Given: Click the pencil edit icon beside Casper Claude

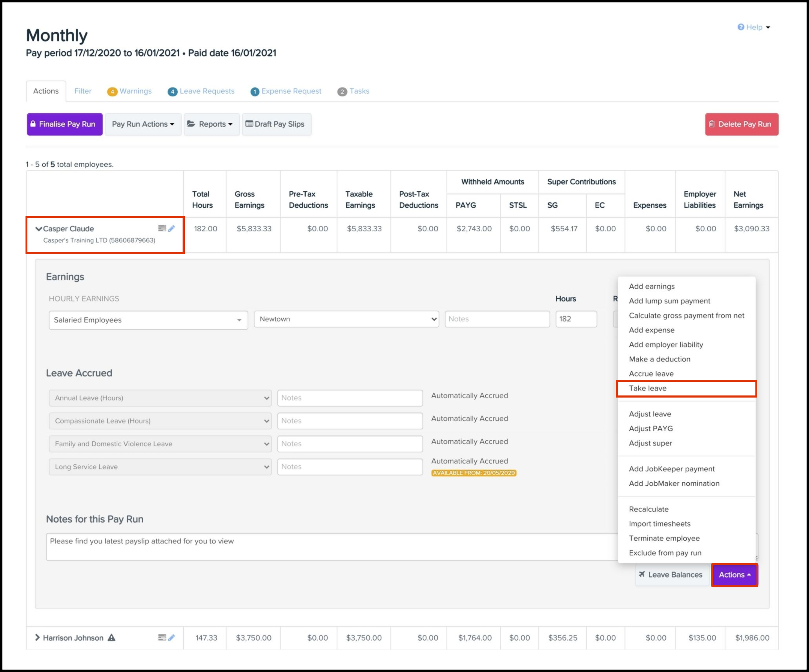Looking at the screenshot, I should click(x=171, y=229).
